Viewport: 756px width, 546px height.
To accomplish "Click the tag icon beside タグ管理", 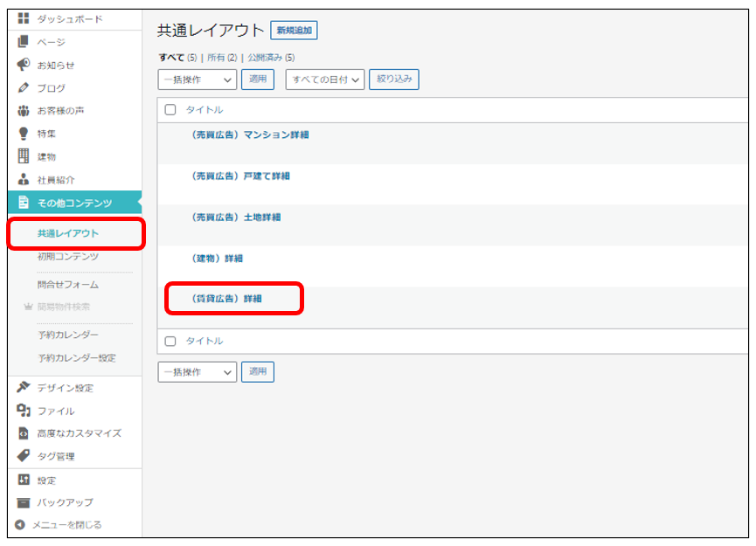I will 24,456.
